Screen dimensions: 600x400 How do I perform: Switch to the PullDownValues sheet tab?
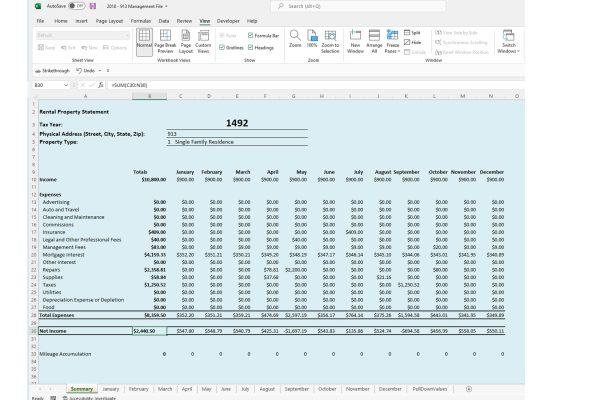click(x=430, y=389)
